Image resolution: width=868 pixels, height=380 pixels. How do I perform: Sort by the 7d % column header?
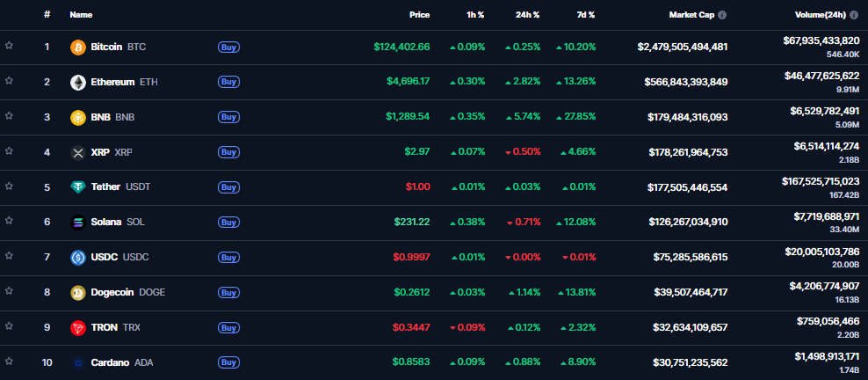tap(584, 15)
